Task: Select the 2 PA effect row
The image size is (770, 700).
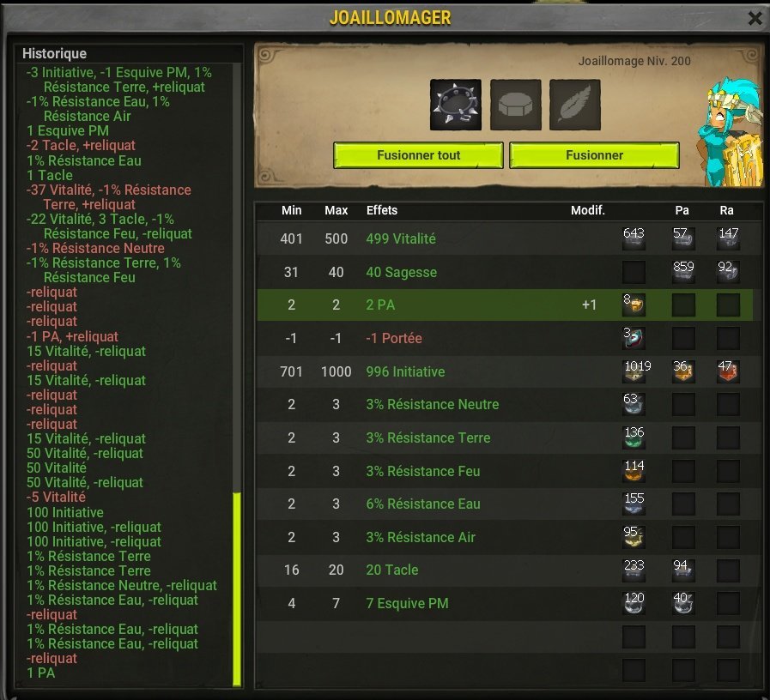Action: click(x=505, y=305)
